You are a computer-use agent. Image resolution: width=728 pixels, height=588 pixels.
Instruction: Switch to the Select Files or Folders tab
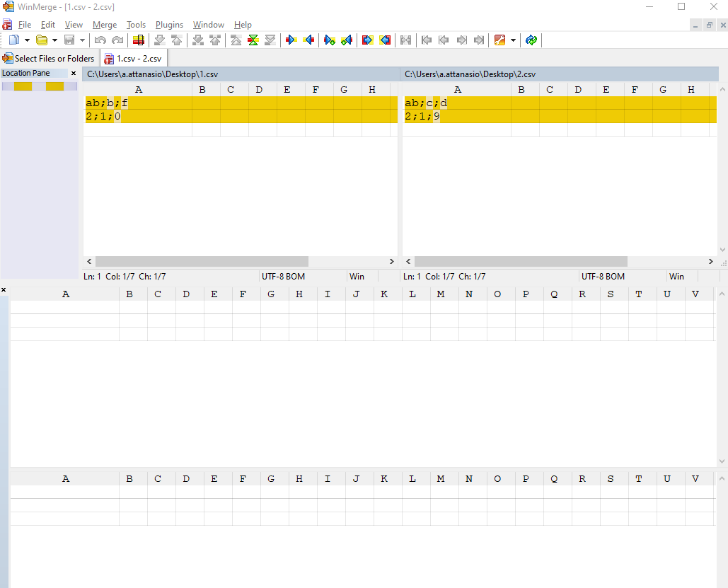pyautogui.click(x=48, y=58)
